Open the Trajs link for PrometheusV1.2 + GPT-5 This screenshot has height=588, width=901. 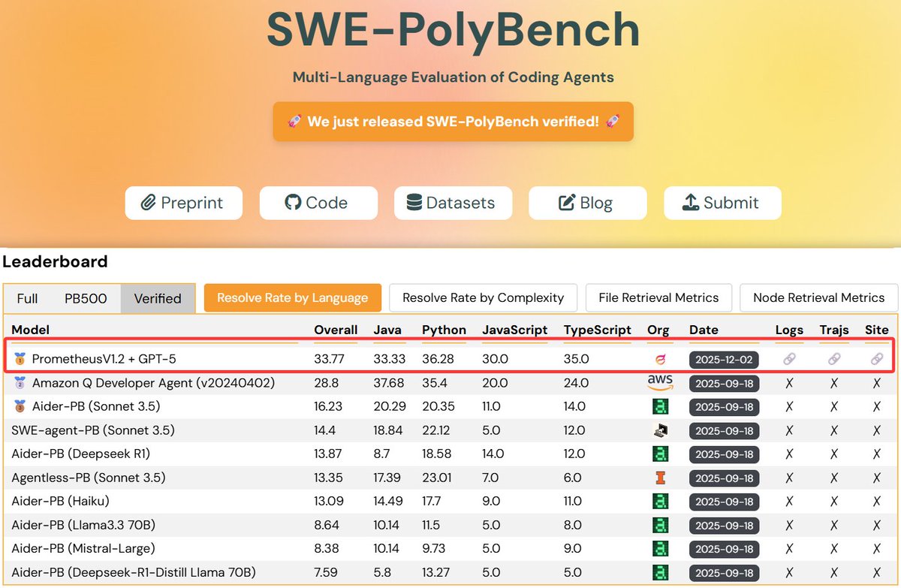tap(834, 360)
